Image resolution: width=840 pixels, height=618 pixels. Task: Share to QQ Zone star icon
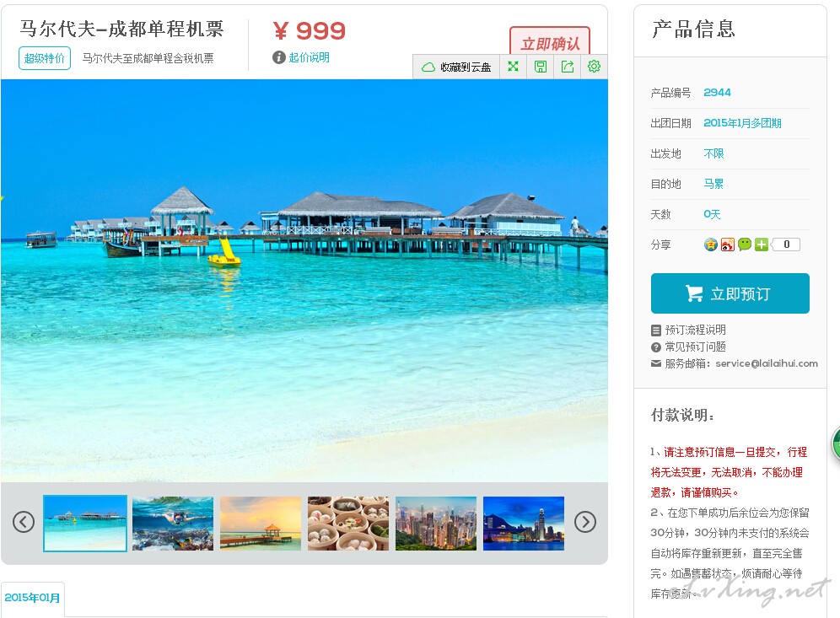coord(710,245)
